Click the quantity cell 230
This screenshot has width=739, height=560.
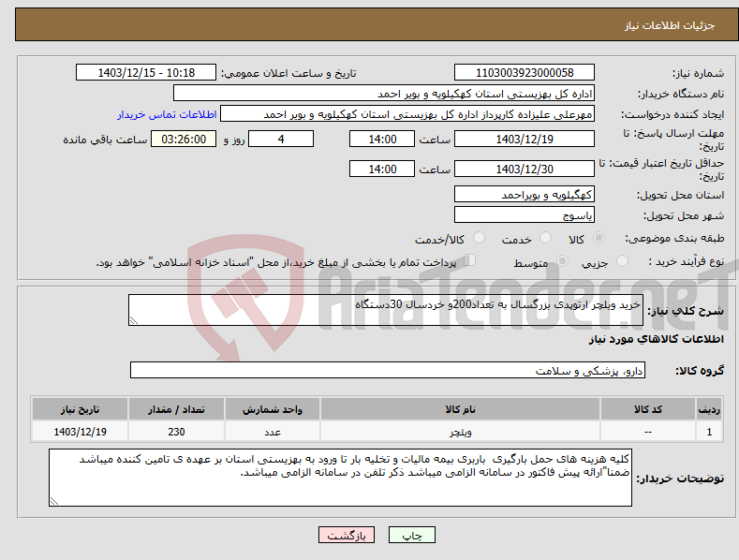click(x=176, y=432)
